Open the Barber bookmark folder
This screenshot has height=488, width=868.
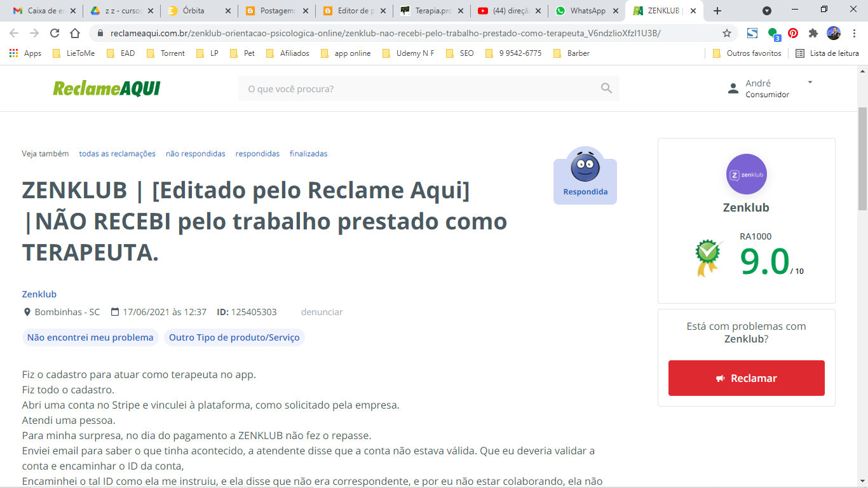(x=571, y=53)
